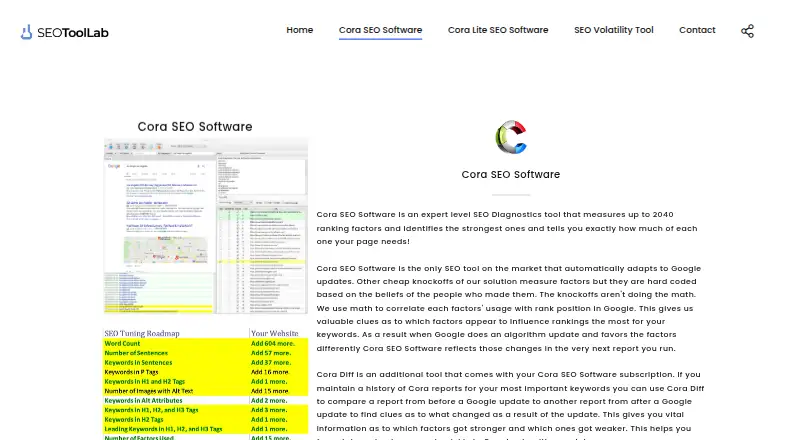The image size is (800, 440).
Task: Click the SEOToolLab brand name text
Action: pyautogui.click(x=73, y=33)
